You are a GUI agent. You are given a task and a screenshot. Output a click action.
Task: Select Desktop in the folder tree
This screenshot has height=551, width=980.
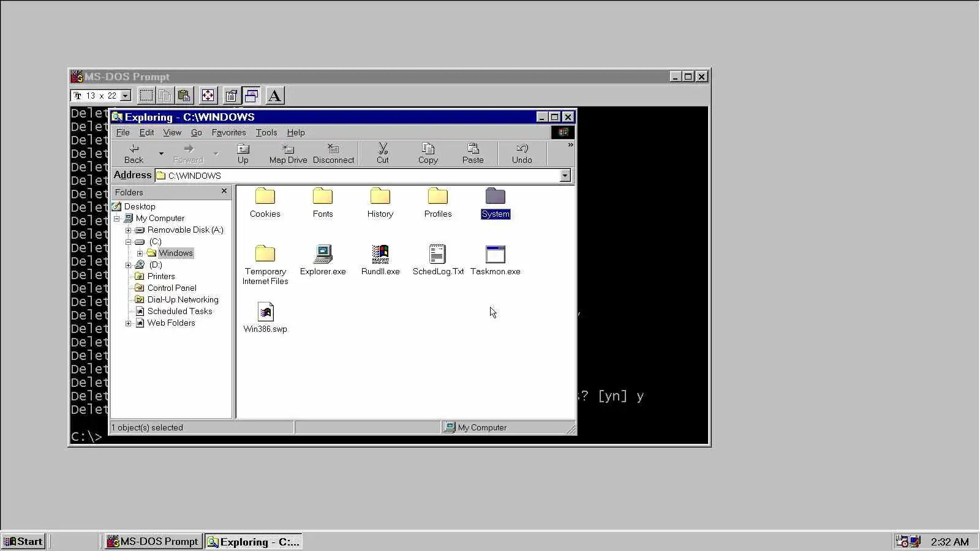140,206
